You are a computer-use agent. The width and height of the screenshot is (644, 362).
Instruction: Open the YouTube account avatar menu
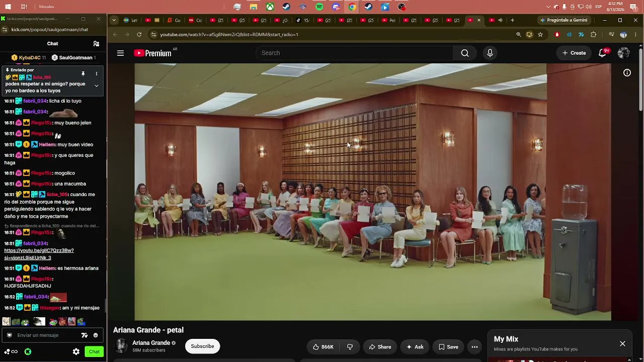(623, 53)
